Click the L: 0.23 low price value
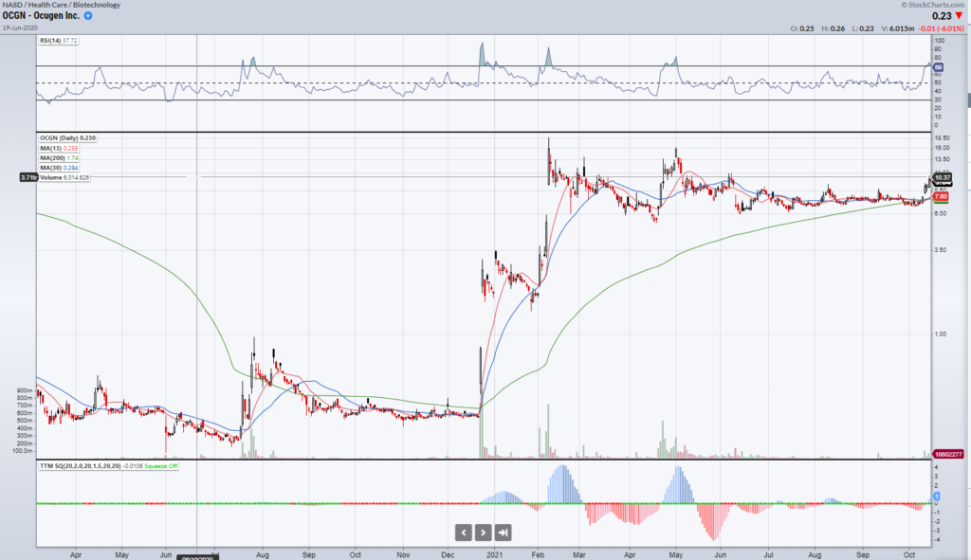Screen dimensions: 971x560 click(863, 28)
